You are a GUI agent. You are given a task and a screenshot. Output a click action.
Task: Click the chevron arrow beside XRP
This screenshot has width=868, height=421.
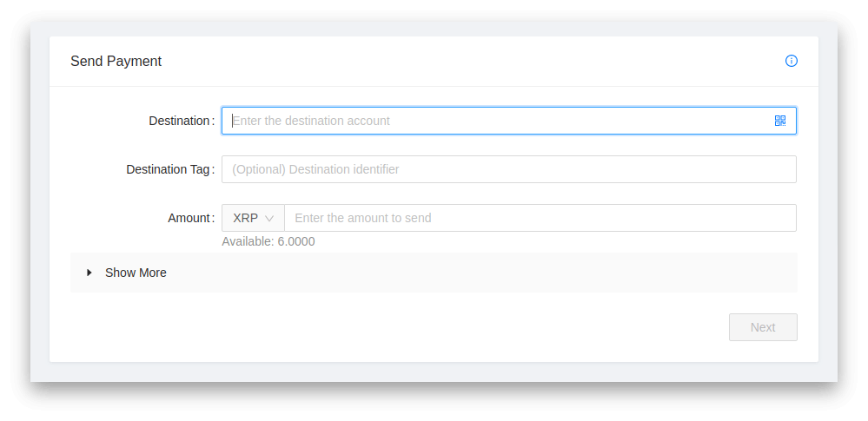(269, 219)
